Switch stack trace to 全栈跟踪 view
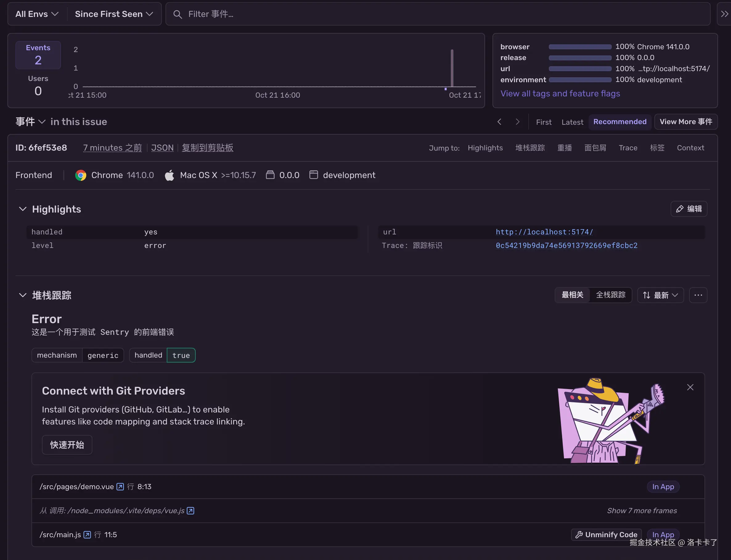Screen dimensions: 731x560 [611, 295]
